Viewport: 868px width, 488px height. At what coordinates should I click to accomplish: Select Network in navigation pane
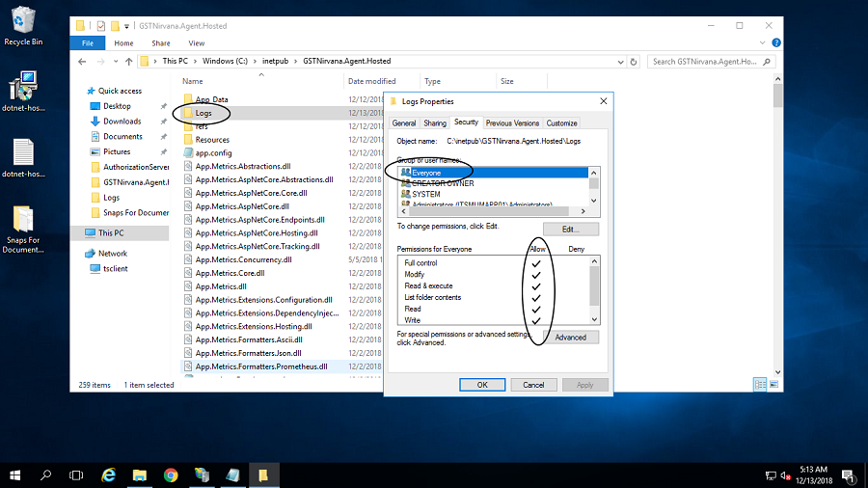coord(113,254)
